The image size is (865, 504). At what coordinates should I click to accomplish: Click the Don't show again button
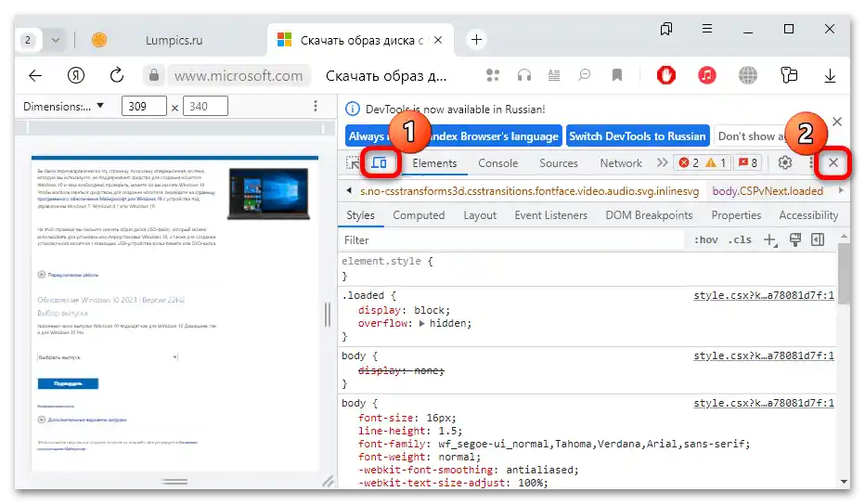(750, 136)
